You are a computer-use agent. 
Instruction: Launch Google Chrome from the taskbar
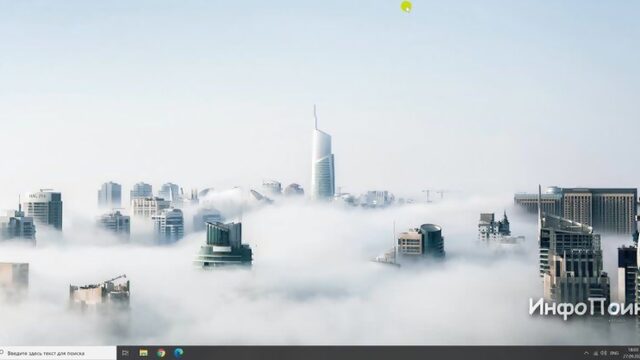161,353
